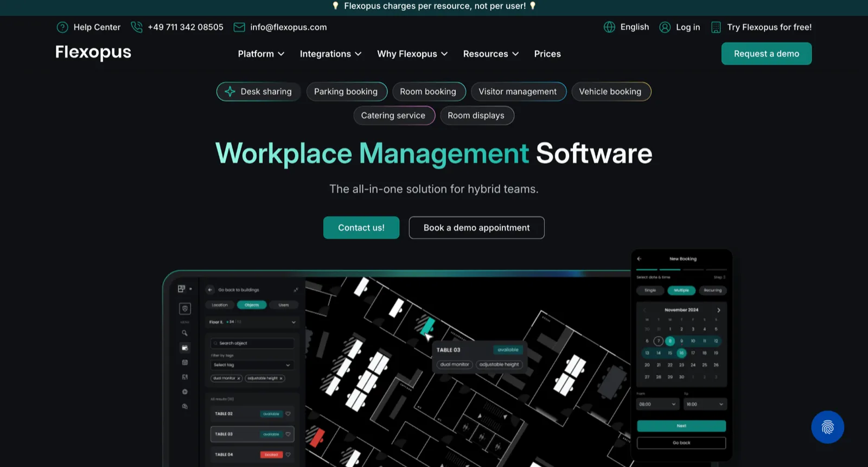Click the Contact us! button

pos(361,228)
